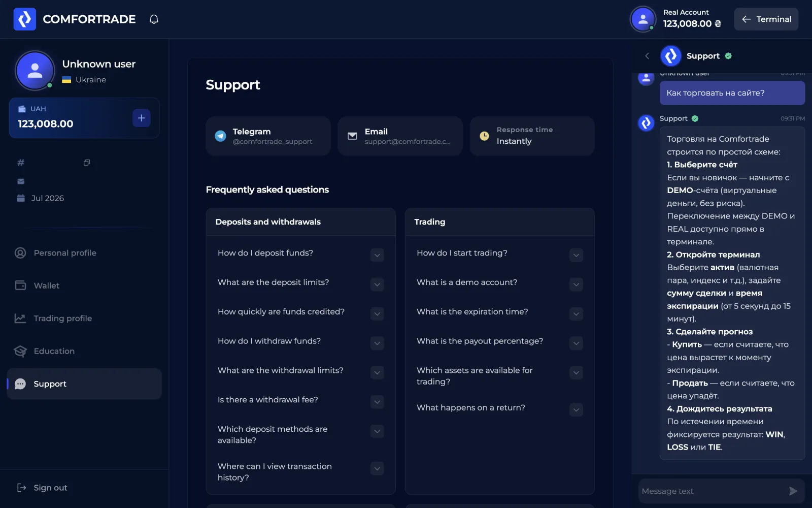Click the copy ID icon
The image size is (812, 508).
point(87,163)
